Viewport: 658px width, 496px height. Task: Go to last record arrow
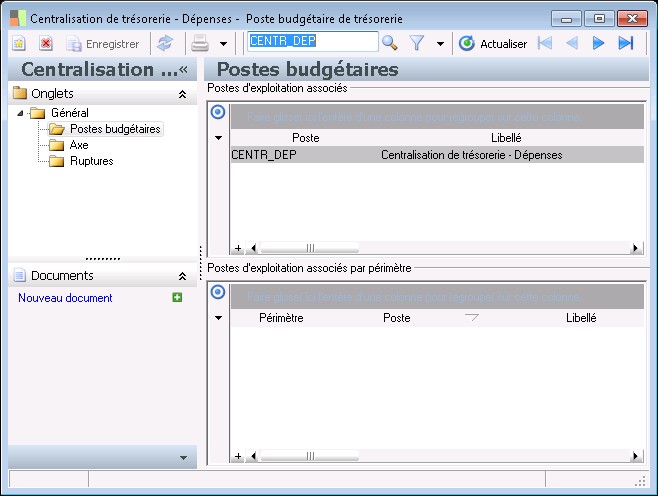(x=626, y=43)
